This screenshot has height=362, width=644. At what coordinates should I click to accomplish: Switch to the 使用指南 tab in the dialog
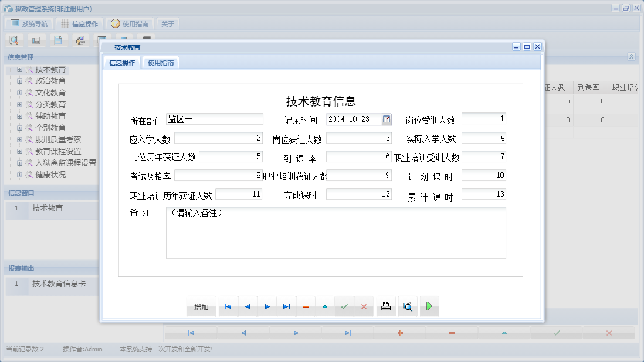(160, 62)
